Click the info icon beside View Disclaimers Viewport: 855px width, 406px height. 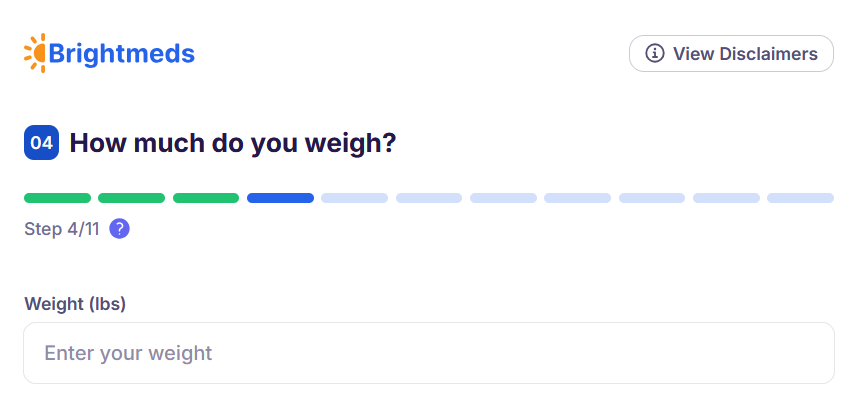click(655, 53)
